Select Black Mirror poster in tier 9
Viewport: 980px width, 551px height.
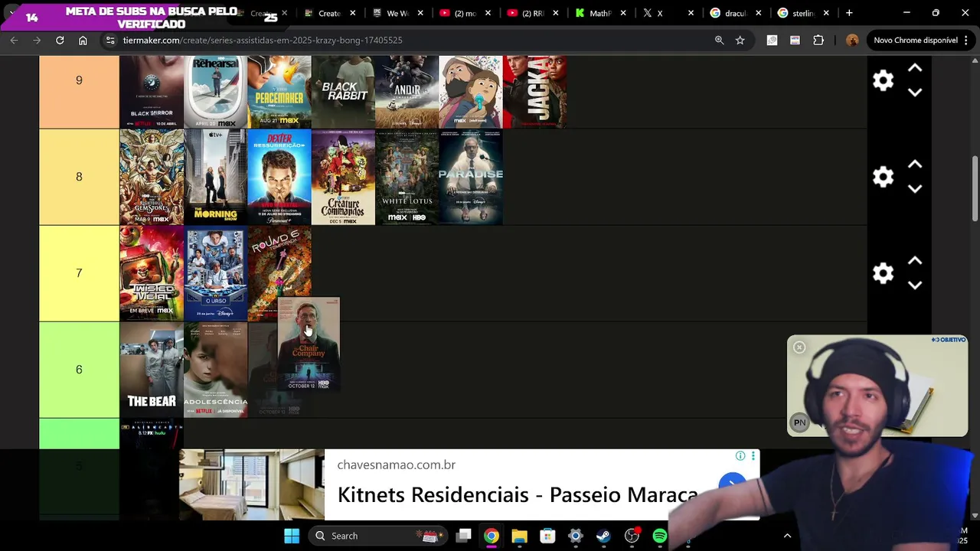tap(152, 92)
